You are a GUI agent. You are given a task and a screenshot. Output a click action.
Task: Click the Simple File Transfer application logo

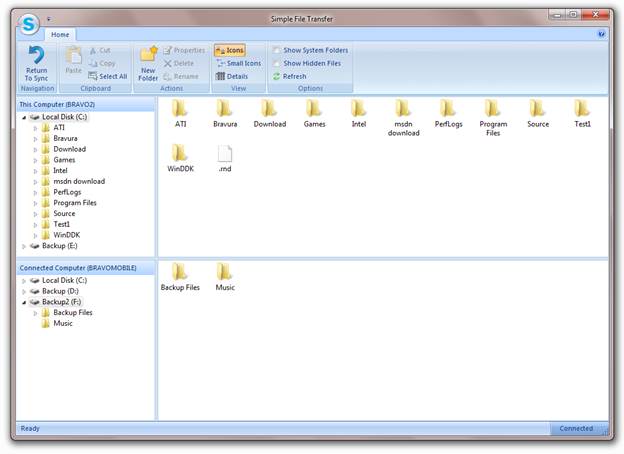(x=29, y=24)
